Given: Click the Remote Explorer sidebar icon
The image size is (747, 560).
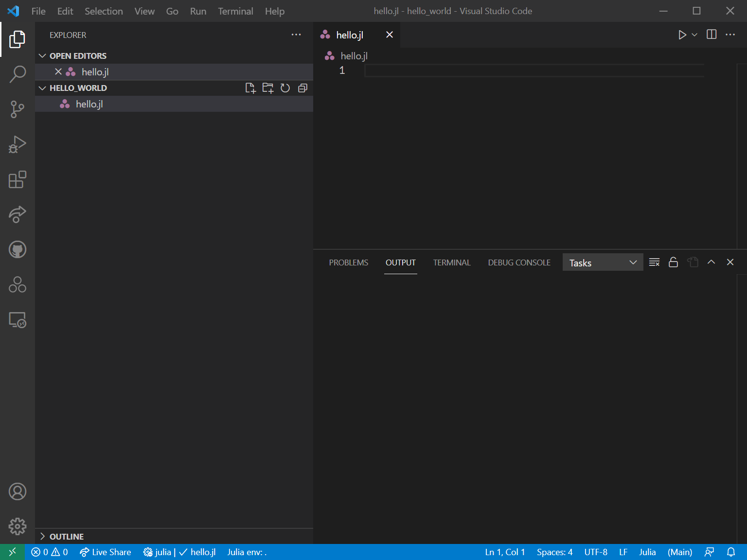Looking at the screenshot, I should point(18,320).
